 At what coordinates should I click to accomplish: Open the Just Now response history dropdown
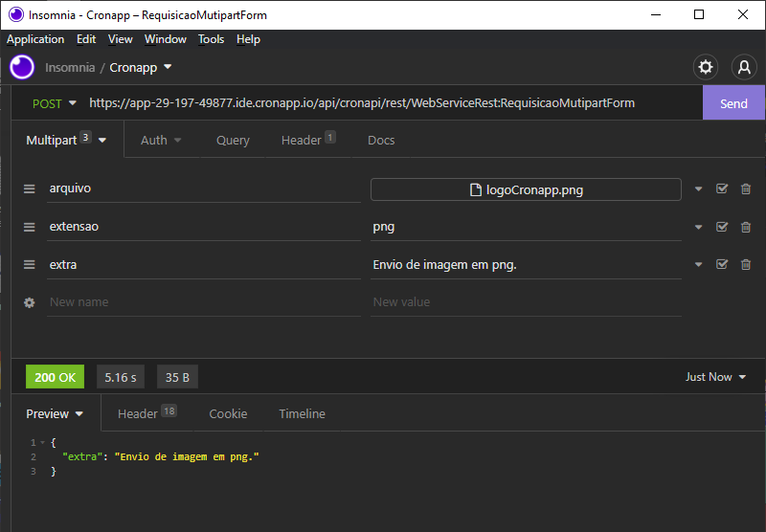[715, 377]
